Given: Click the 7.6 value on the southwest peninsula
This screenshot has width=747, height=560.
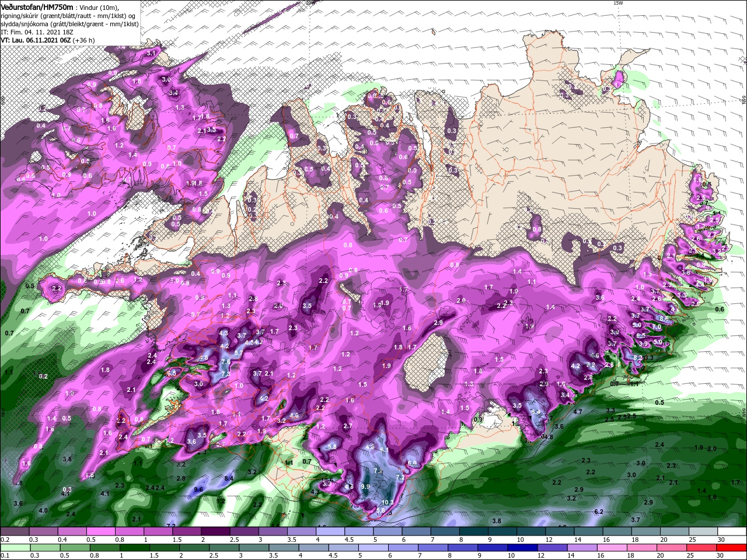Looking at the screenshot, I should pos(226,362).
